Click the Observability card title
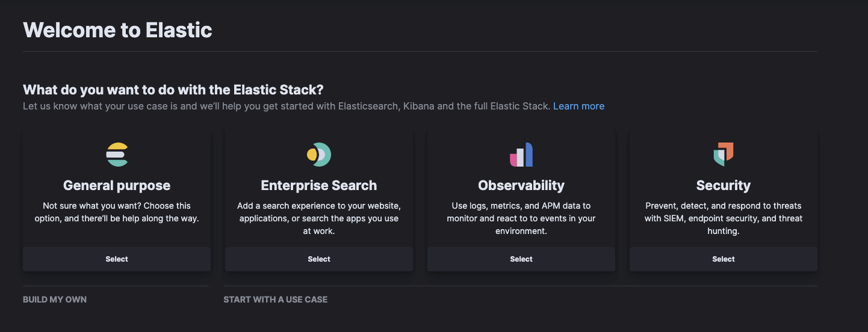The width and height of the screenshot is (868, 332). tap(521, 185)
